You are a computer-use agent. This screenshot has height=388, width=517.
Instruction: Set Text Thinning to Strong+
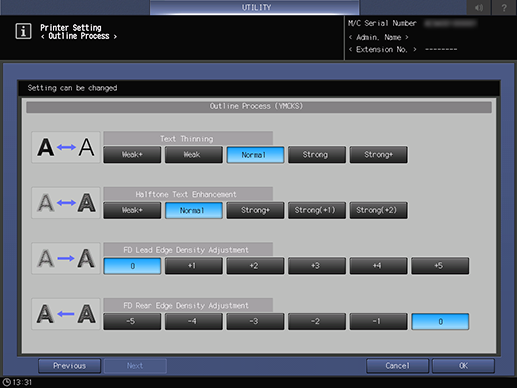click(x=378, y=155)
